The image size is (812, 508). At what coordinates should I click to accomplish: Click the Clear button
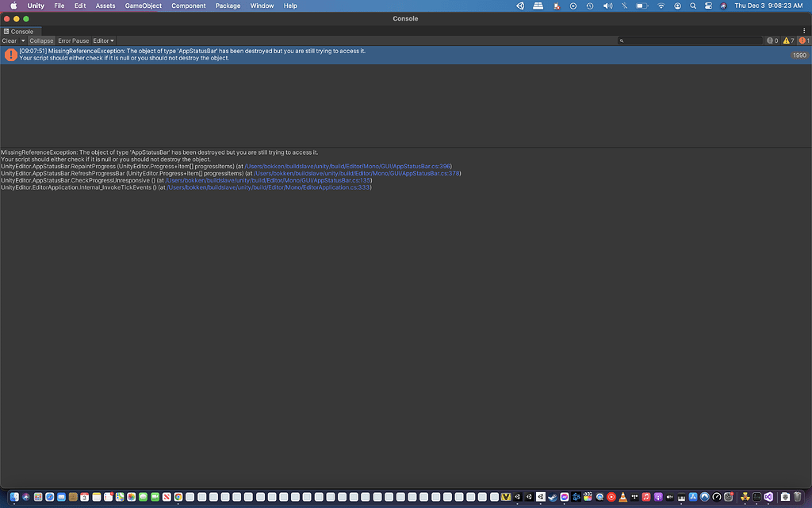point(10,40)
